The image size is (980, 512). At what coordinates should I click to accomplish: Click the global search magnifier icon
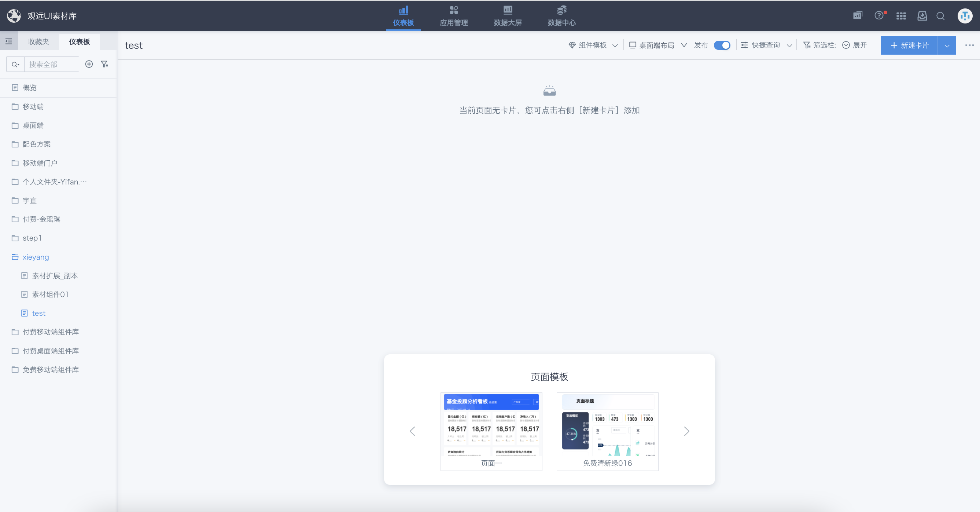tap(940, 16)
